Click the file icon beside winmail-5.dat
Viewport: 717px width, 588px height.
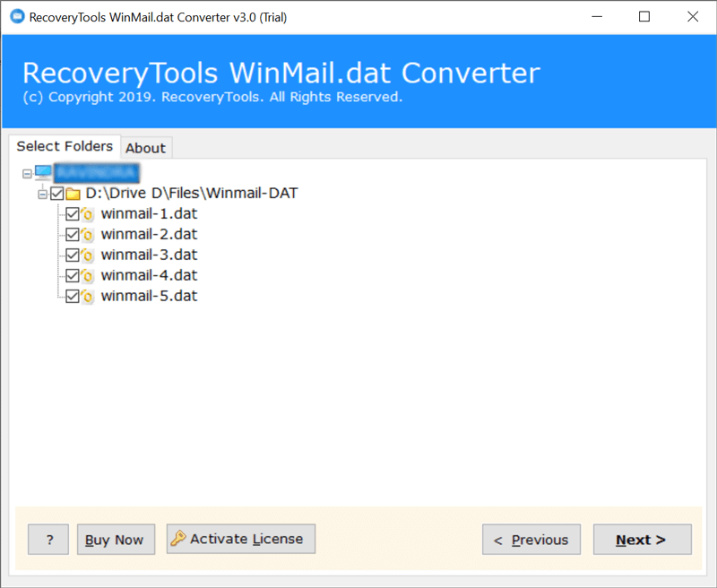pyautogui.click(x=87, y=297)
